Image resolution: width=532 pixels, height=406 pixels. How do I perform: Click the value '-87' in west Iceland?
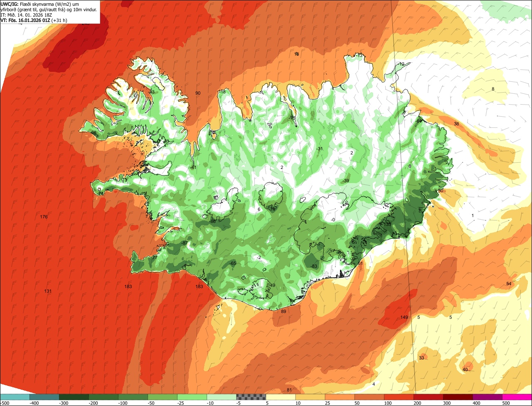(x=184, y=243)
